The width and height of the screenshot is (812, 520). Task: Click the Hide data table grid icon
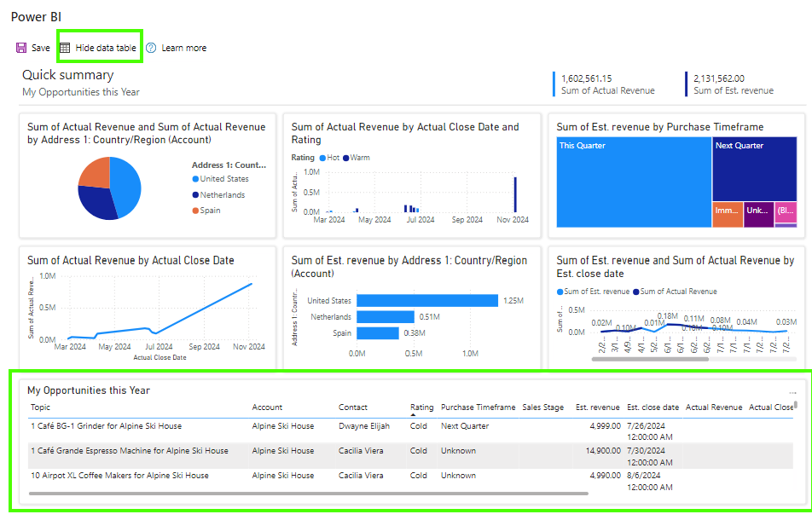pyautogui.click(x=65, y=48)
